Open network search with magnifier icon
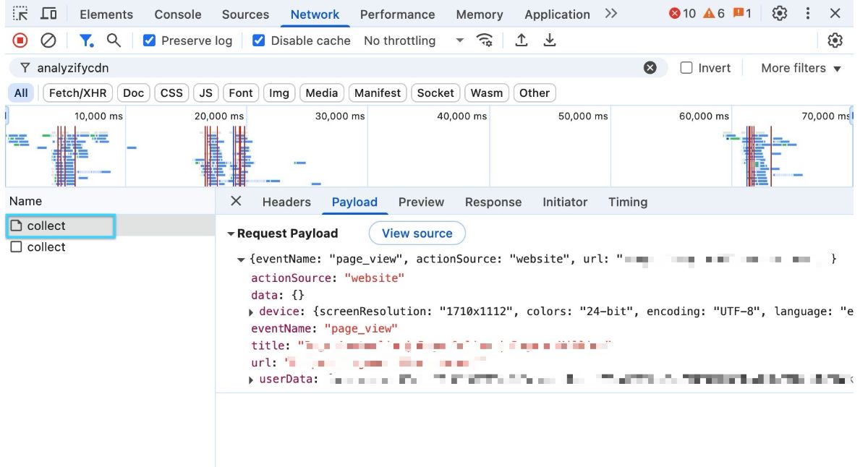The image size is (868, 467). [114, 40]
